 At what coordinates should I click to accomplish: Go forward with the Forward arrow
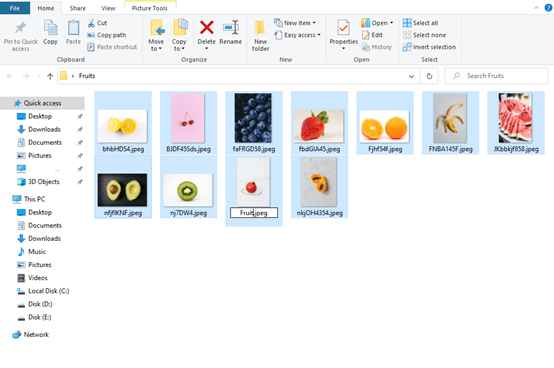26,76
